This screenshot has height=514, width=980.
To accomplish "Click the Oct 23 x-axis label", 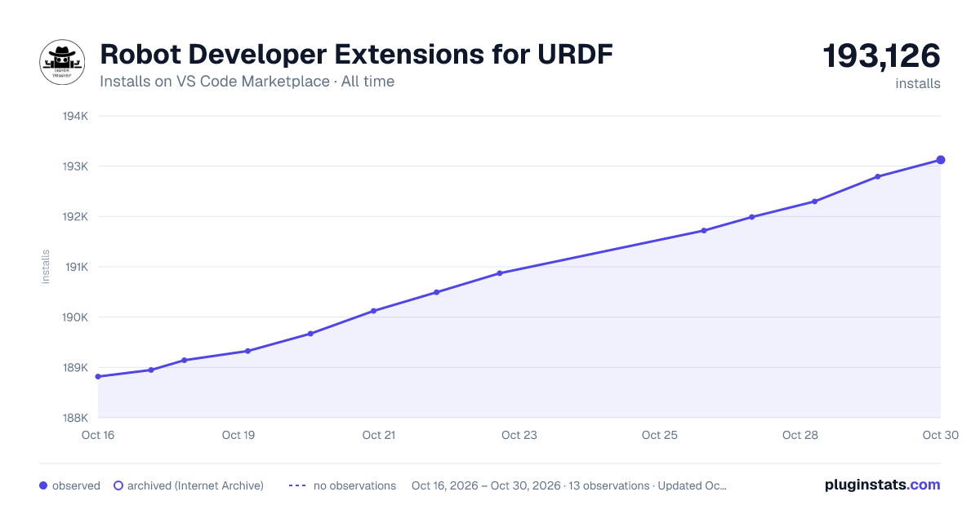I will (x=519, y=435).
